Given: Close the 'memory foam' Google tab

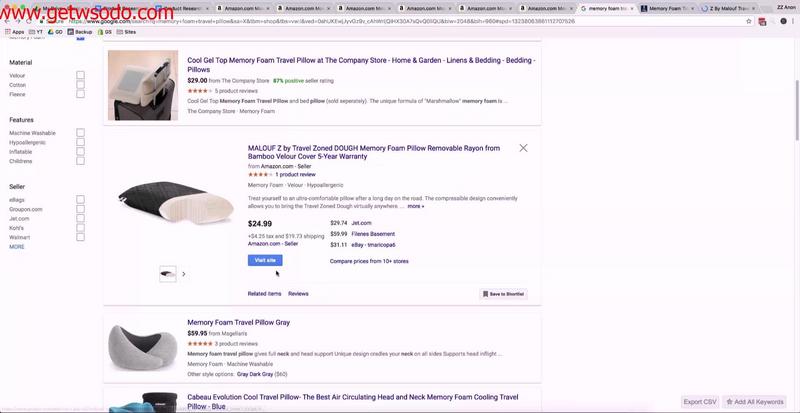Looking at the screenshot, I should pyautogui.click(x=633, y=9).
